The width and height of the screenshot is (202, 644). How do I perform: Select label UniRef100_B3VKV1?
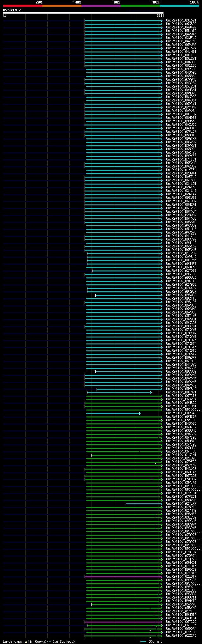pyautogui.click(x=181, y=145)
